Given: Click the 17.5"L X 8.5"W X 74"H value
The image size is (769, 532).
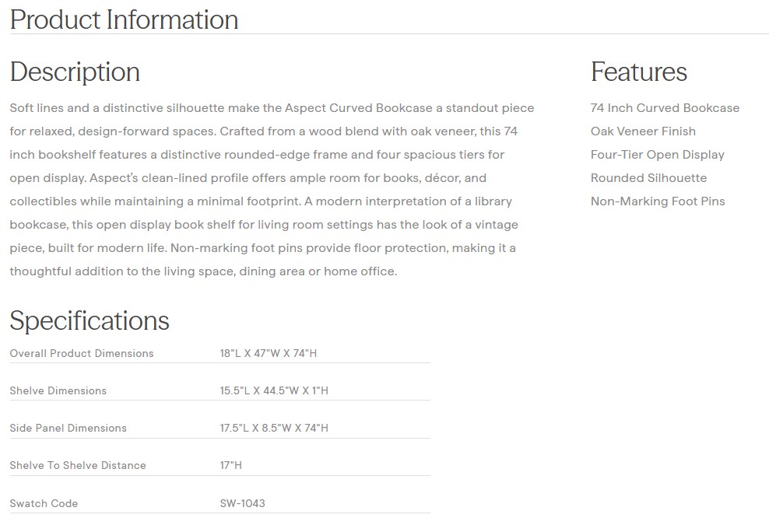Looking at the screenshot, I should (274, 428).
